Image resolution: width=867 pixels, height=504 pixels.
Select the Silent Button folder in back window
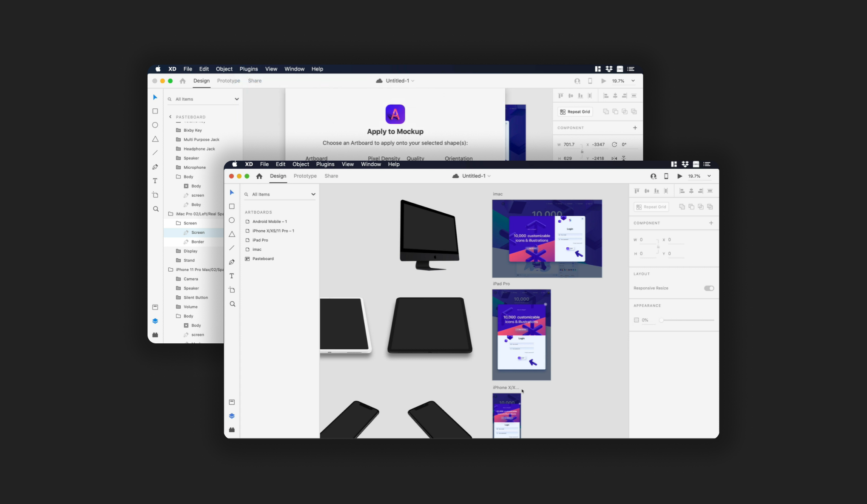[196, 297]
